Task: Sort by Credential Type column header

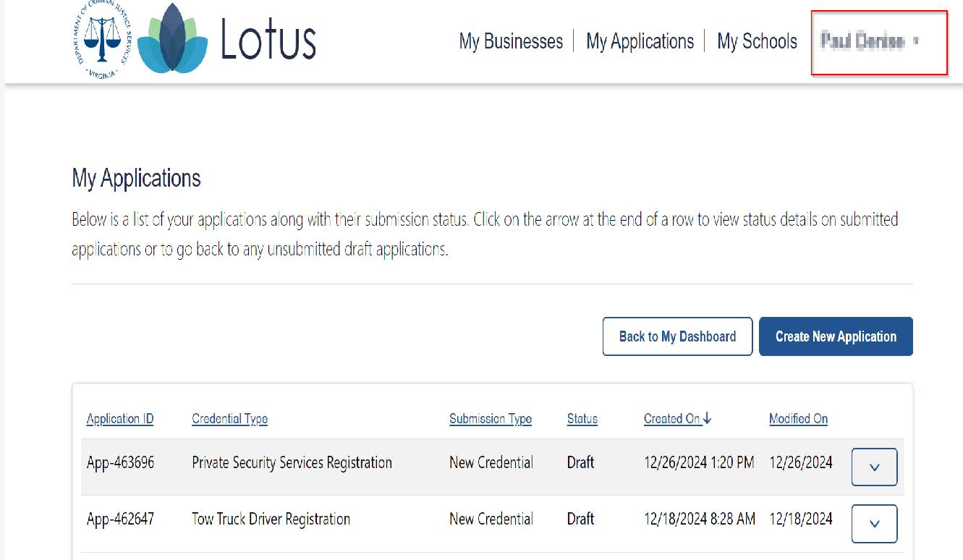Action: tap(229, 419)
